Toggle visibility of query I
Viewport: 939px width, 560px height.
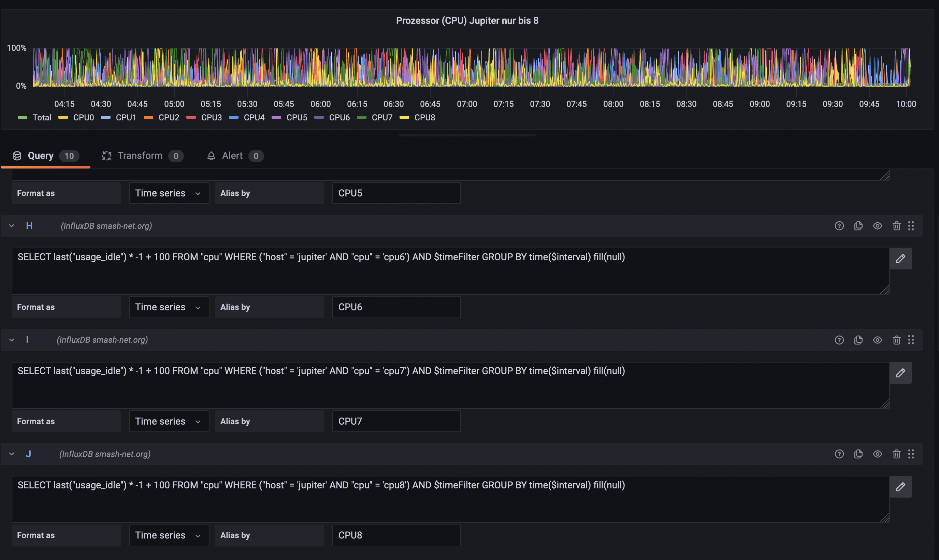[x=878, y=340]
